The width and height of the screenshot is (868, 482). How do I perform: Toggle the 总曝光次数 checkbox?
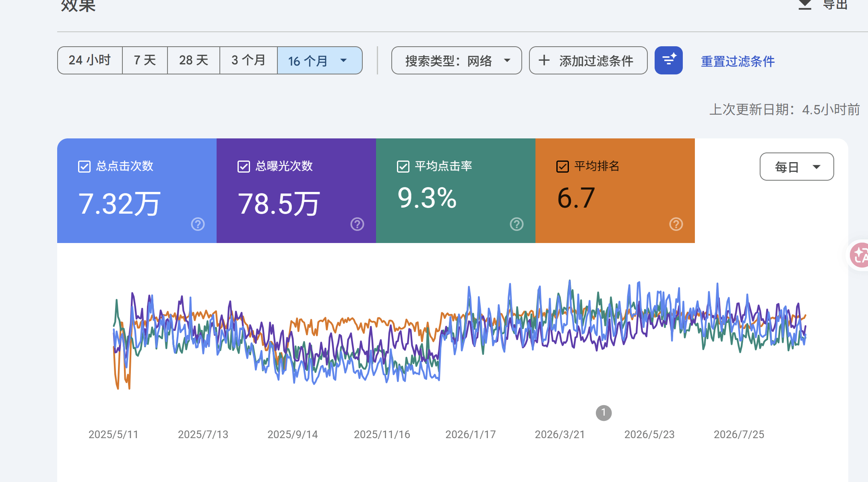(244, 166)
